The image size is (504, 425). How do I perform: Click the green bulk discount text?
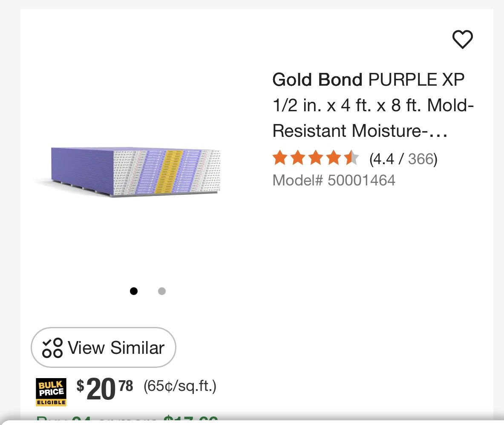coord(127,420)
